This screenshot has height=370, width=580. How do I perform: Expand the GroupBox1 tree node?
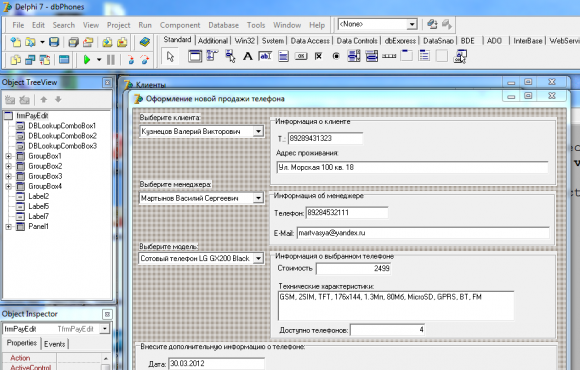click(9, 156)
